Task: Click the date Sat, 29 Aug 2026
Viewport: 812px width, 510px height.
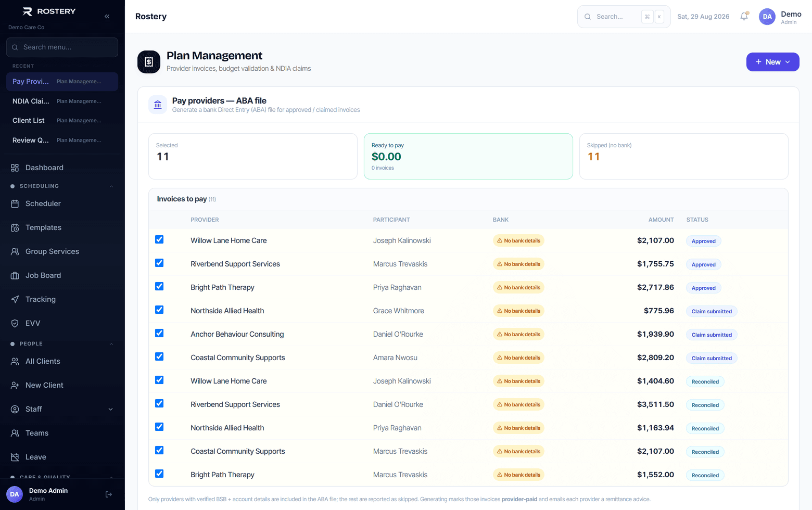Action: pos(703,17)
